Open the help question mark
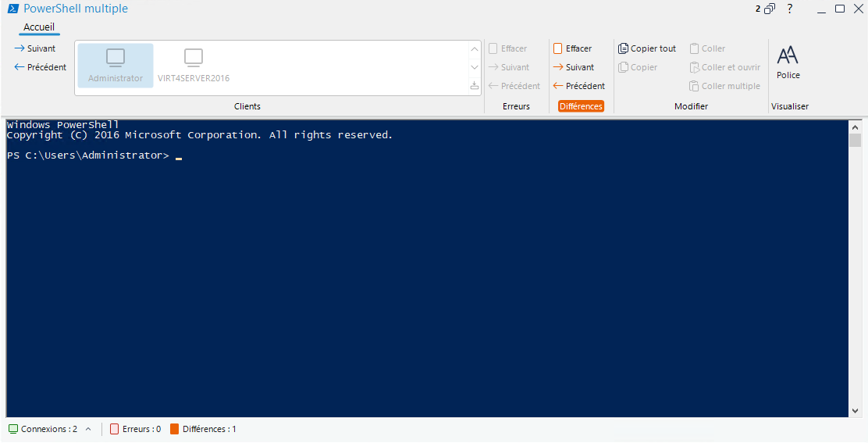 pos(790,9)
